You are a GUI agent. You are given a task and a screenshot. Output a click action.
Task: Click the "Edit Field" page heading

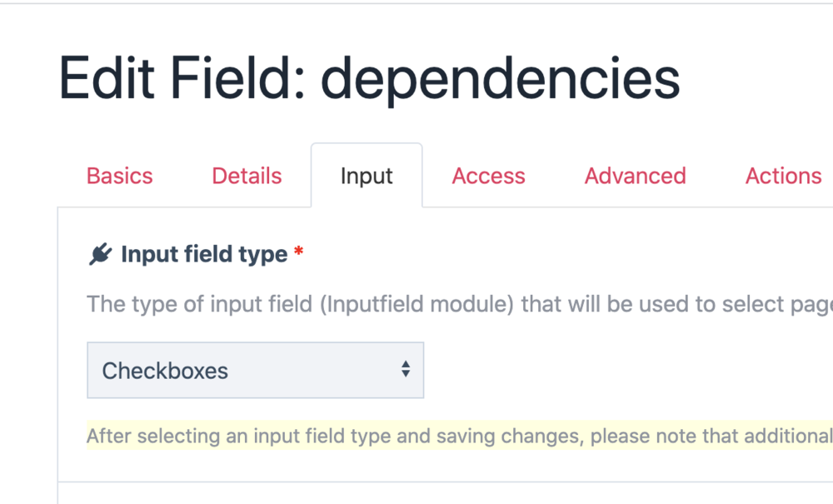[180, 80]
